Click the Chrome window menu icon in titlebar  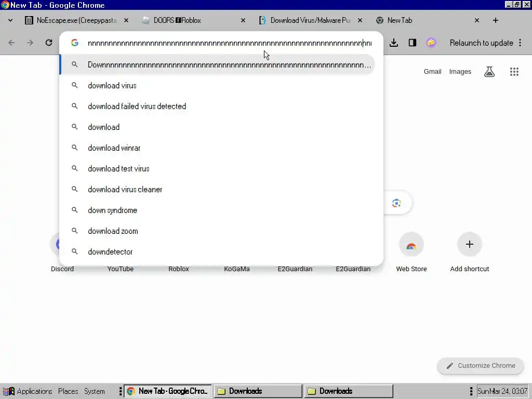tap(5, 5)
